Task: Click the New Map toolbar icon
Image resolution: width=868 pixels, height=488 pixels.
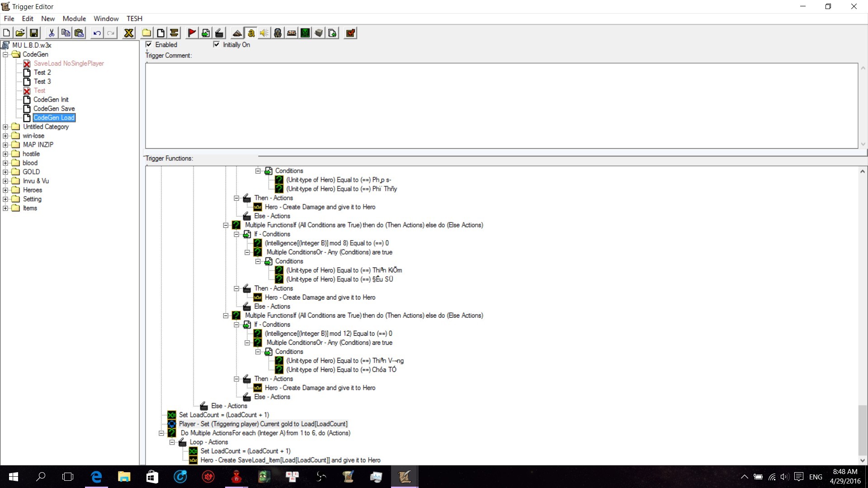Action: click(7, 33)
